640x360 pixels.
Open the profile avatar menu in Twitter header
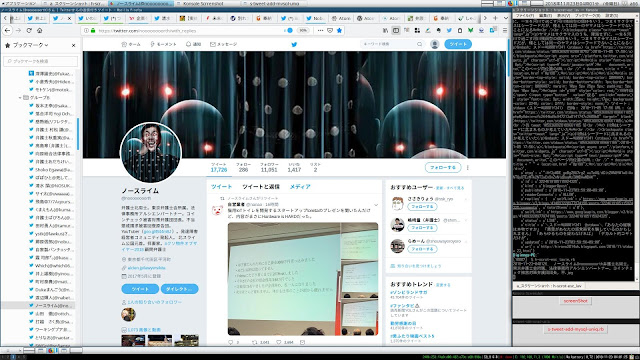click(x=435, y=44)
